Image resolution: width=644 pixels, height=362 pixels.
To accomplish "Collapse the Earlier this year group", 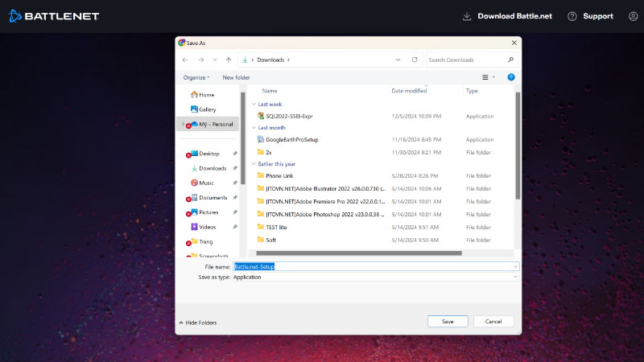I will (254, 163).
